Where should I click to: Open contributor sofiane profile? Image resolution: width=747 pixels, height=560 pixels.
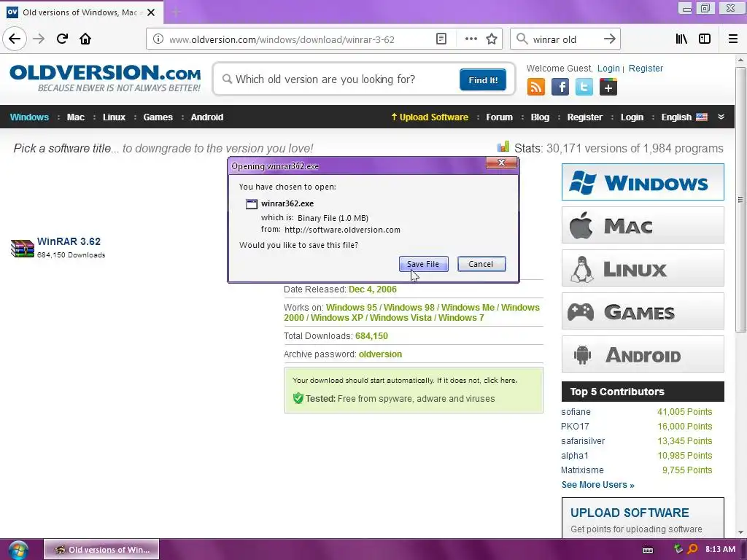[x=576, y=412]
